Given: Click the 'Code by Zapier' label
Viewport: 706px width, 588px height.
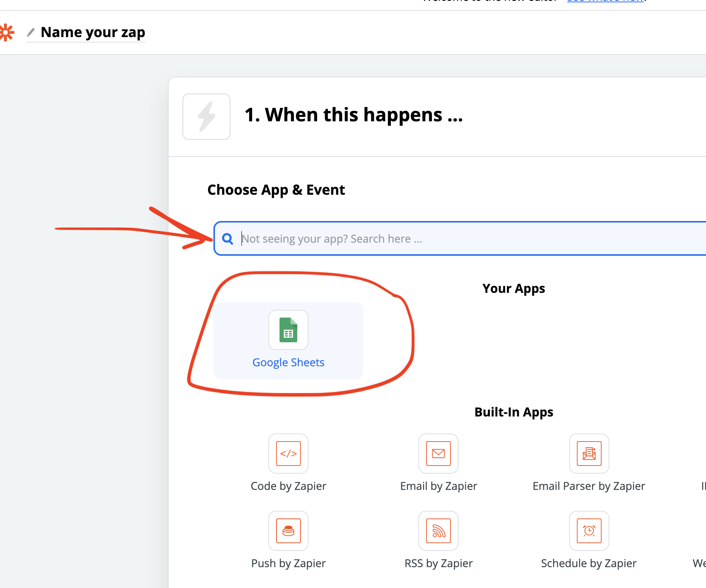Looking at the screenshot, I should click(288, 486).
